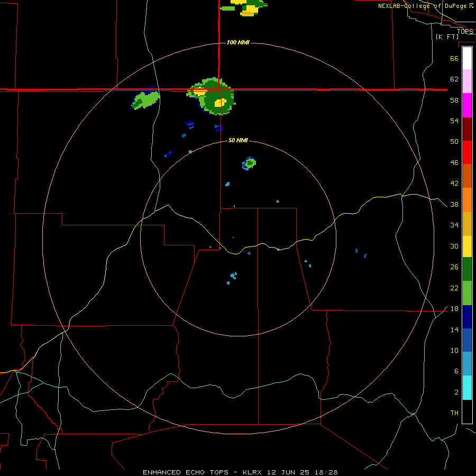This screenshot has height=476, width=476.
Task: Click the "TH" legend label
Action: pos(454,413)
